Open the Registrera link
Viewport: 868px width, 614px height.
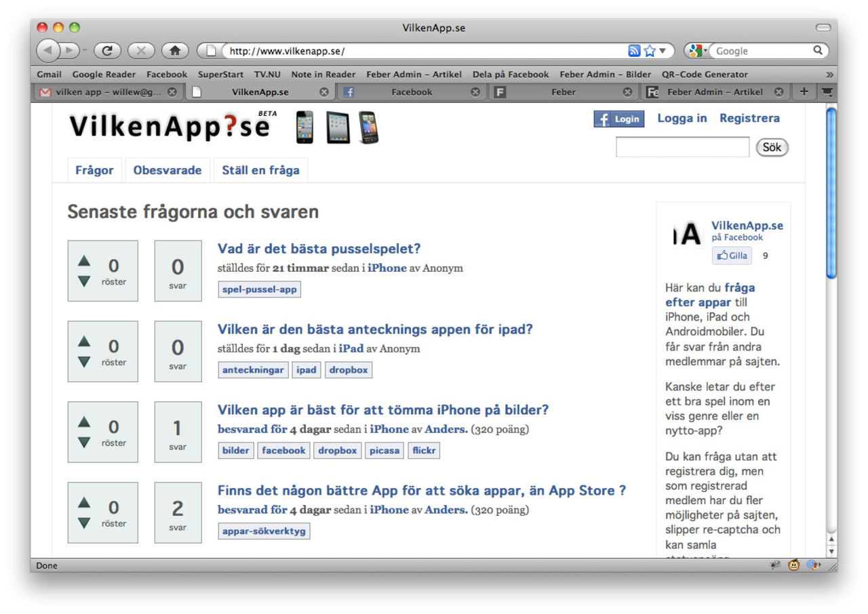749,118
